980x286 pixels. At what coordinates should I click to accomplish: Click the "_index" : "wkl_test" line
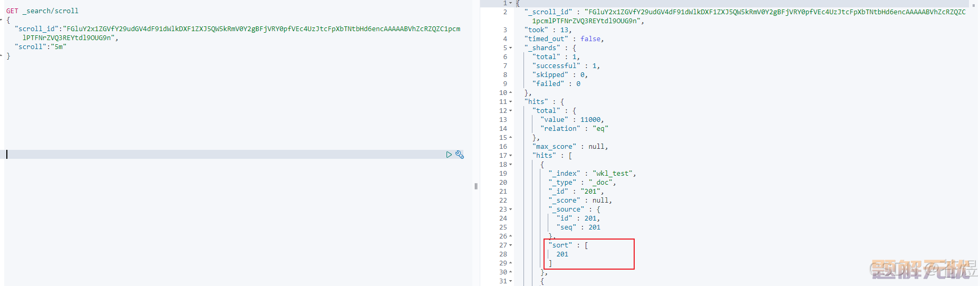(592, 174)
